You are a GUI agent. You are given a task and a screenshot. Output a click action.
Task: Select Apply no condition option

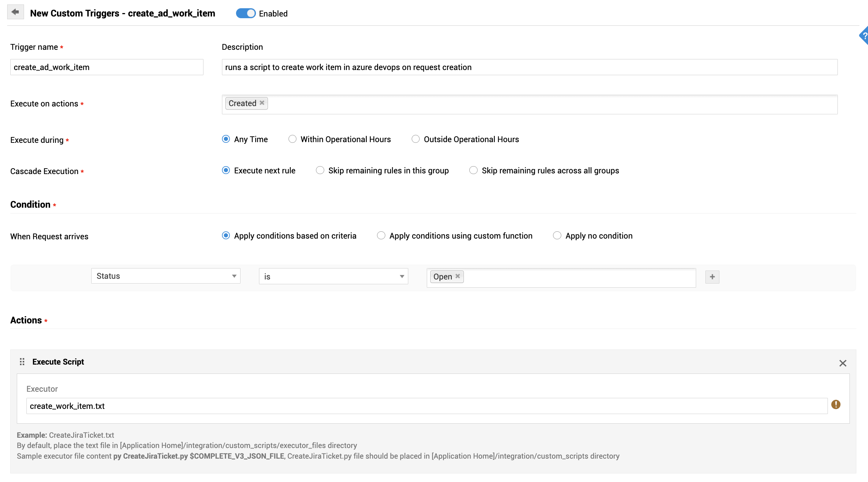click(557, 236)
